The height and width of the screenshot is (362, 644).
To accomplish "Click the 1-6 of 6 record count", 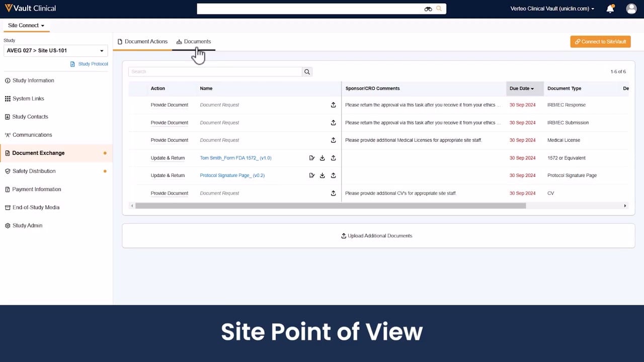I will click(x=618, y=72).
